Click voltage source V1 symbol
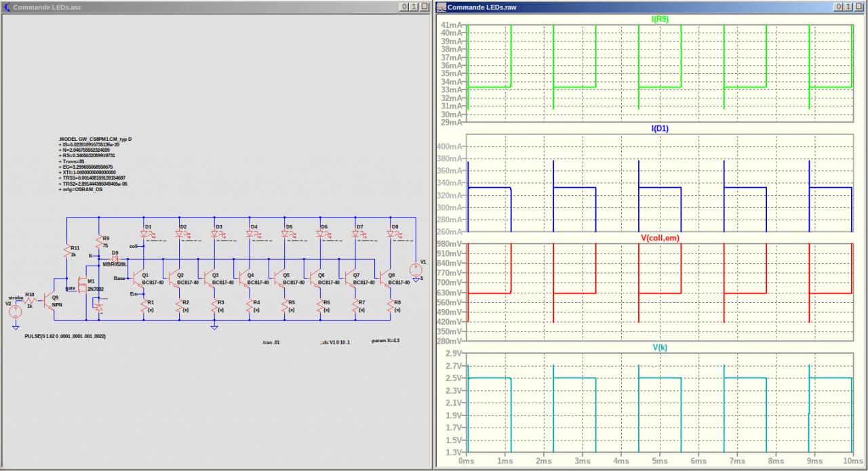This screenshot has width=868, height=471. [x=416, y=269]
